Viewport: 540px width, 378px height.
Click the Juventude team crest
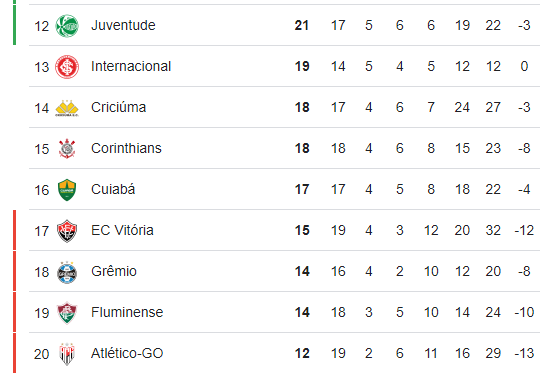[67, 25]
